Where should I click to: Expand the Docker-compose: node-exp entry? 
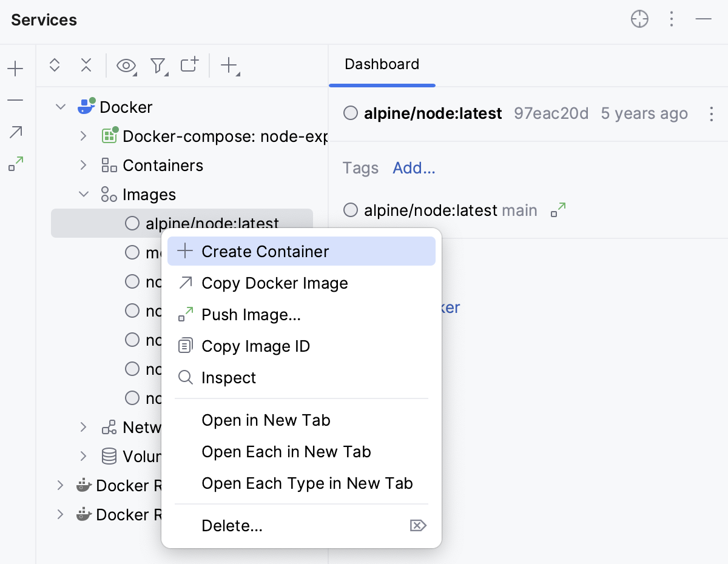pyautogui.click(x=83, y=136)
